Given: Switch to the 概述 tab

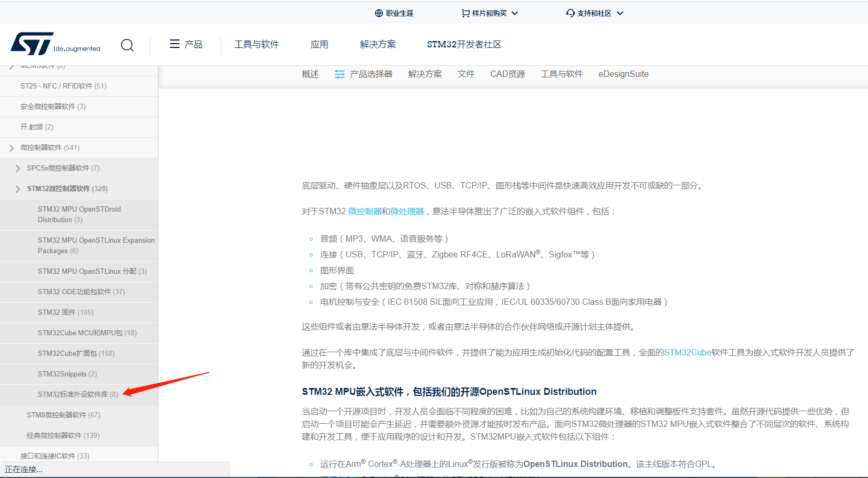Looking at the screenshot, I should coord(311,74).
